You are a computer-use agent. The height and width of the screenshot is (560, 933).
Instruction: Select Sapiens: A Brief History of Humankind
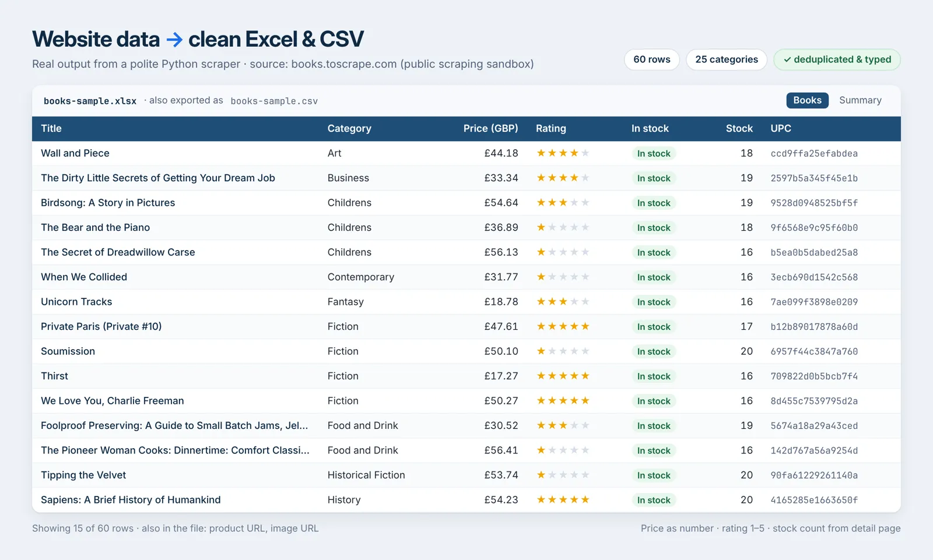coord(131,500)
